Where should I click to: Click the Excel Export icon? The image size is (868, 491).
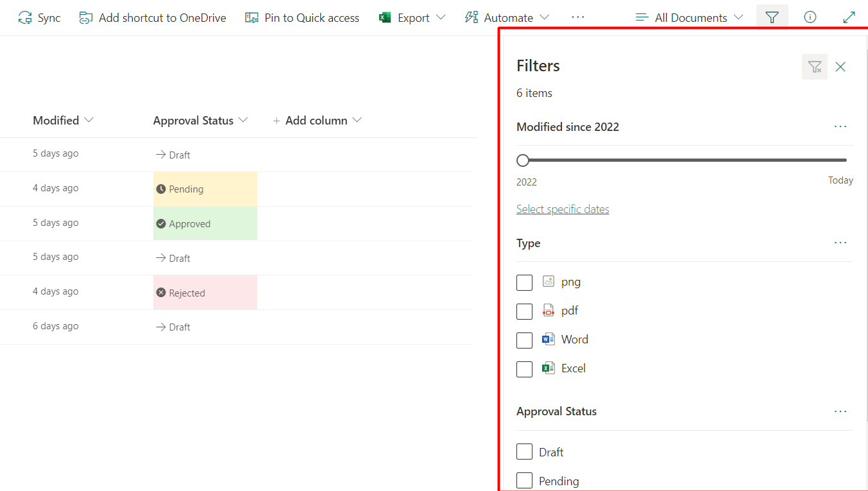click(x=385, y=17)
